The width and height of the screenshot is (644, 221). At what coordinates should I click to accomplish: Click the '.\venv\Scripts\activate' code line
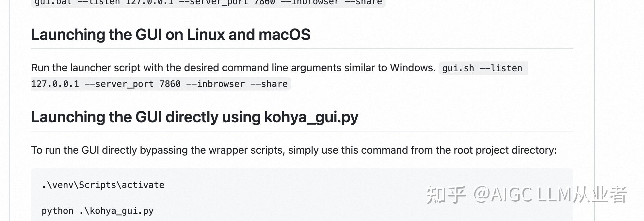[103, 185]
